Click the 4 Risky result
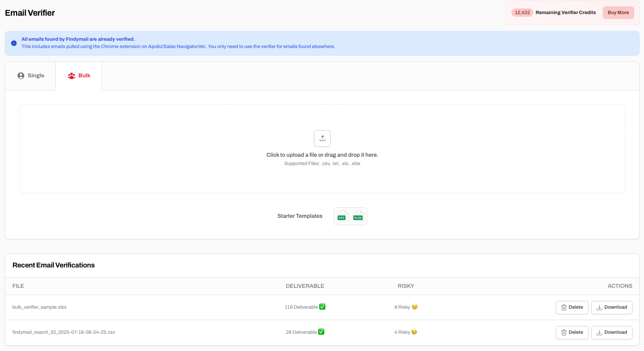The height and width of the screenshot is (351, 644). pos(405,332)
